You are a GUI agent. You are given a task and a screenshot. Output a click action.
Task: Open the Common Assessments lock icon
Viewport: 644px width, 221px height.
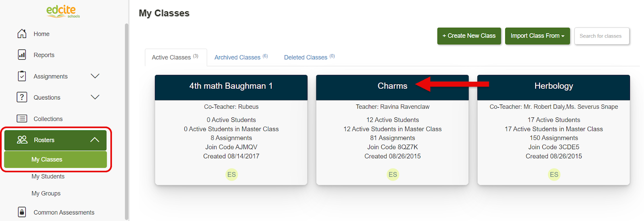pyautogui.click(x=22, y=212)
